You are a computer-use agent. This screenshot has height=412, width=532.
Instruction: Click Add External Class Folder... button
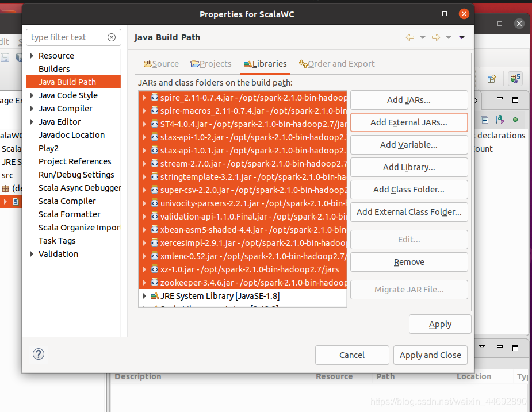point(409,212)
